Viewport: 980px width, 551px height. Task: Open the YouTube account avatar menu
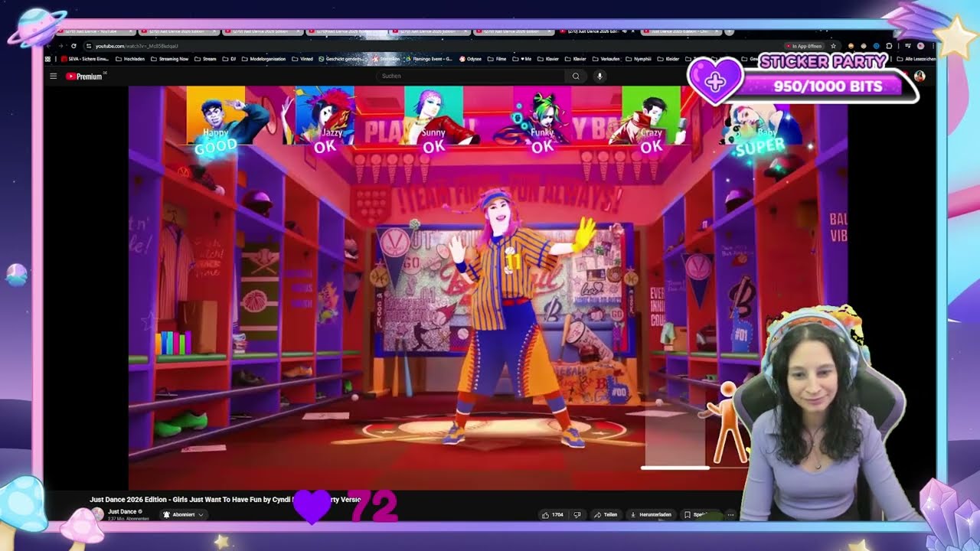click(x=920, y=76)
